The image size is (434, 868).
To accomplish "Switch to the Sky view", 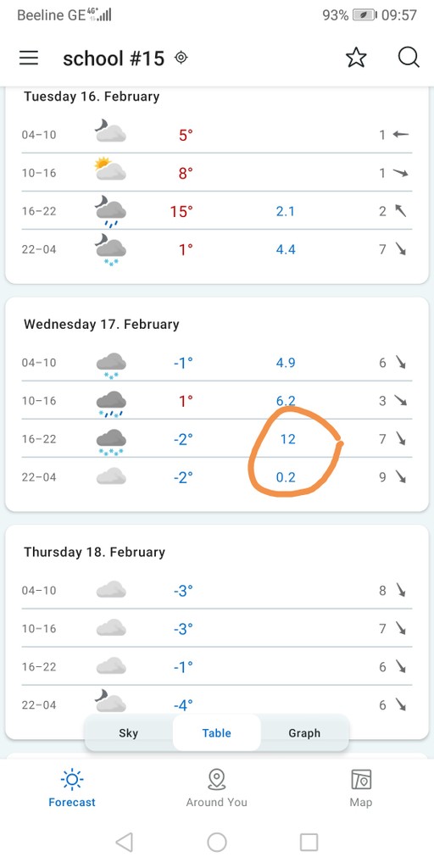I will (x=129, y=733).
